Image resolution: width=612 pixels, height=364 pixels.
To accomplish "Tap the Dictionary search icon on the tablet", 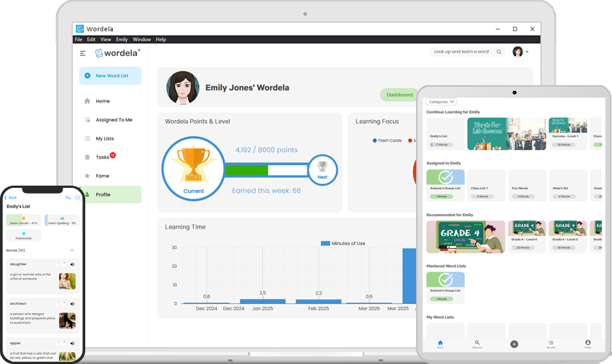I will pos(477,344).
